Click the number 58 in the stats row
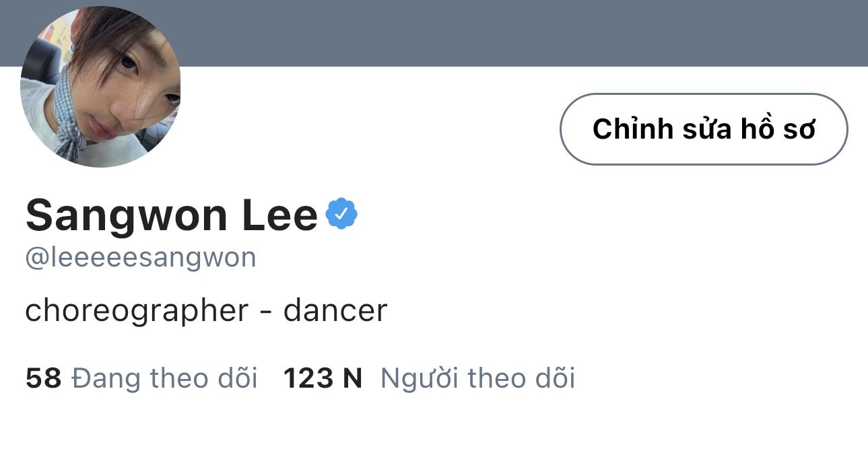Screen dimensions: 868x459 [x=44, y=378]
